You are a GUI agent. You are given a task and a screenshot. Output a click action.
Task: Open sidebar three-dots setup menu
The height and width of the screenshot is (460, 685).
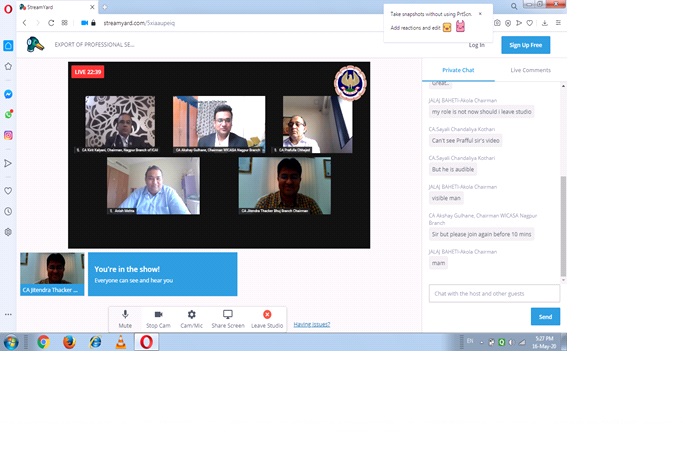(8, 314)
